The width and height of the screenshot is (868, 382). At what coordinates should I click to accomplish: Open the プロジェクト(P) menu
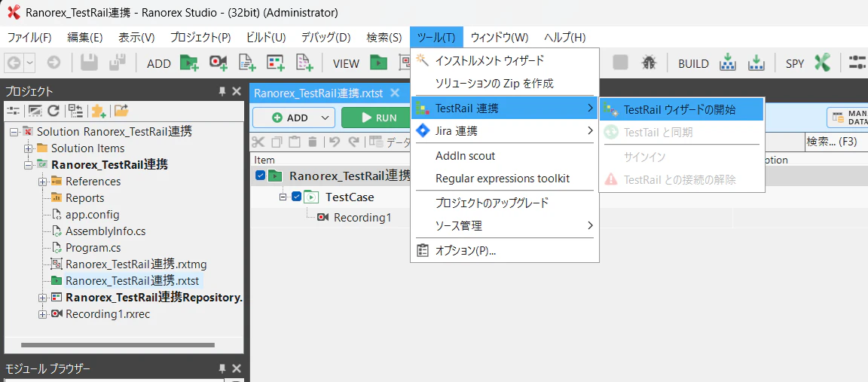tap(200, 38)
